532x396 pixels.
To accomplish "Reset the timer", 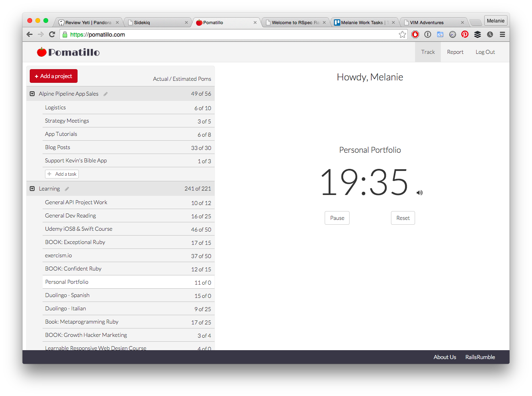I will click(403, 218).
